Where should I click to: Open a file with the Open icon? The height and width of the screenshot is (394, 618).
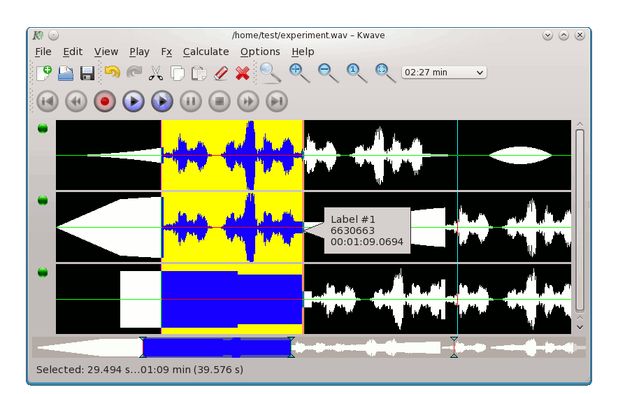tap(66, 73)
